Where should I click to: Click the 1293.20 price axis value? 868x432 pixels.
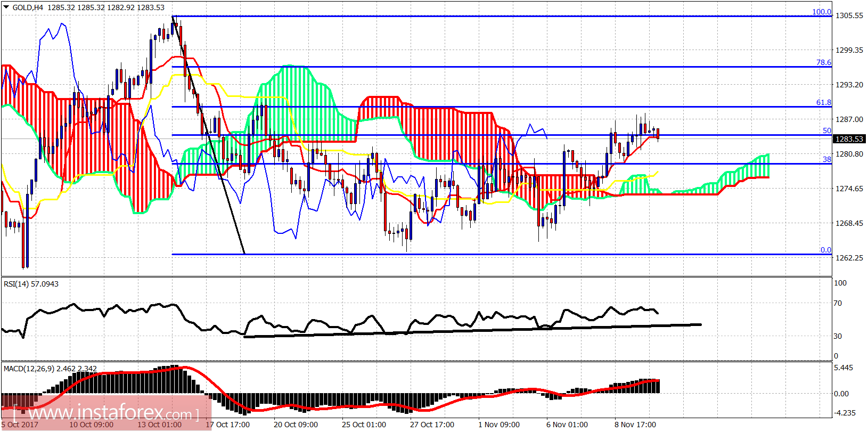tap(849, 85)
